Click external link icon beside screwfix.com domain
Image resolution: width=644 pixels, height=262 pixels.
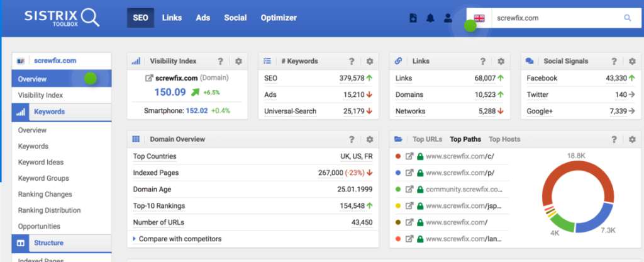click(x=149, y=77)
